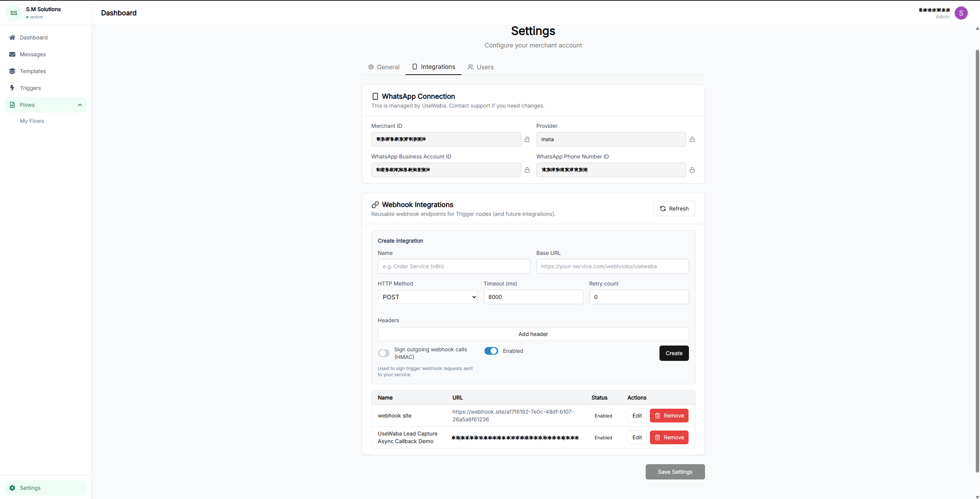Click the scrollbar down arrow

pos(977,497)
